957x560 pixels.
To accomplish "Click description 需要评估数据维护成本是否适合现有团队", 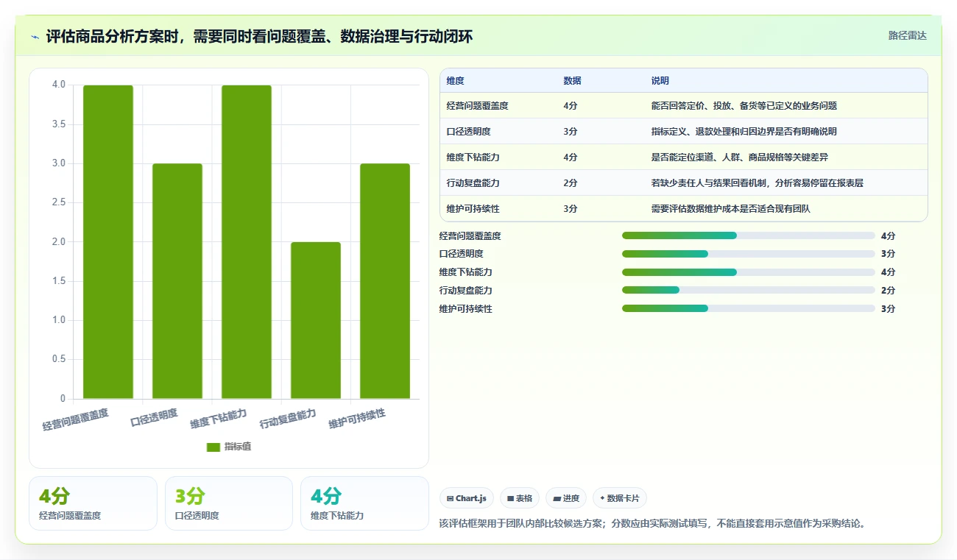I will point(730,209).
